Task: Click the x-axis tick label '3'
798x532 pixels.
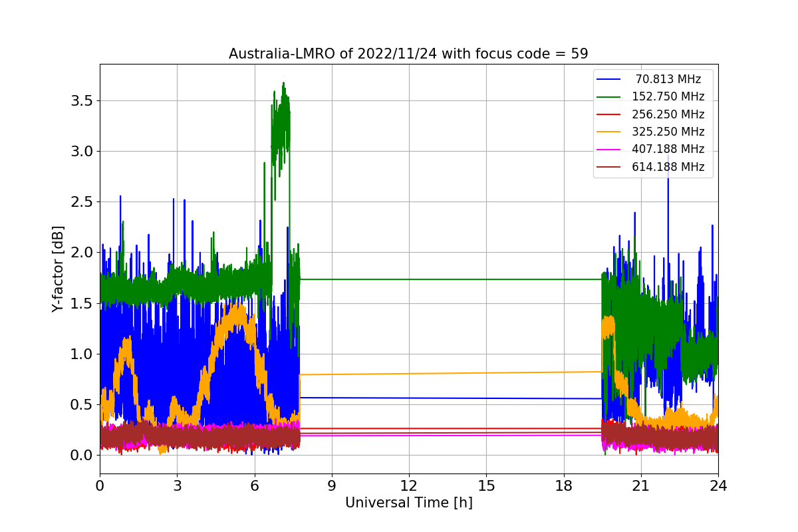Action: pyautogui.click(x=177, y=485)
